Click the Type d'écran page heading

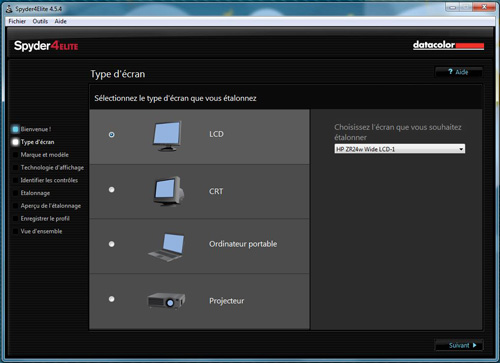coord(118,74)
